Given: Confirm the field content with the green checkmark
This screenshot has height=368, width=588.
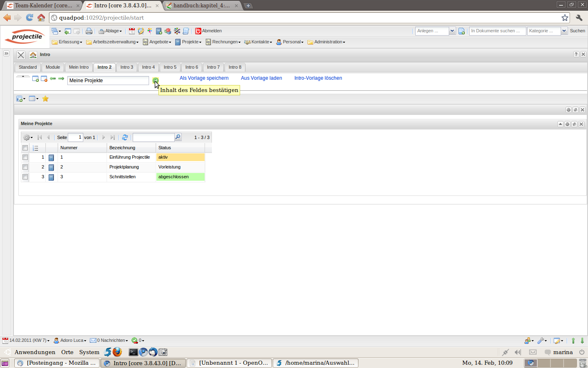Looking at the screenshot, I should (x=156, y=81).
